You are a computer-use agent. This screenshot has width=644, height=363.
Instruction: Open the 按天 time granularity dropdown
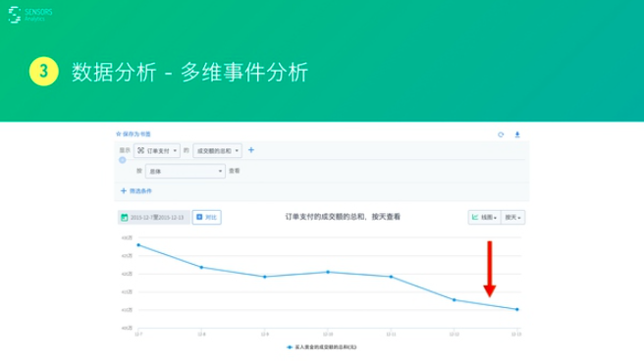pos(512,217)
